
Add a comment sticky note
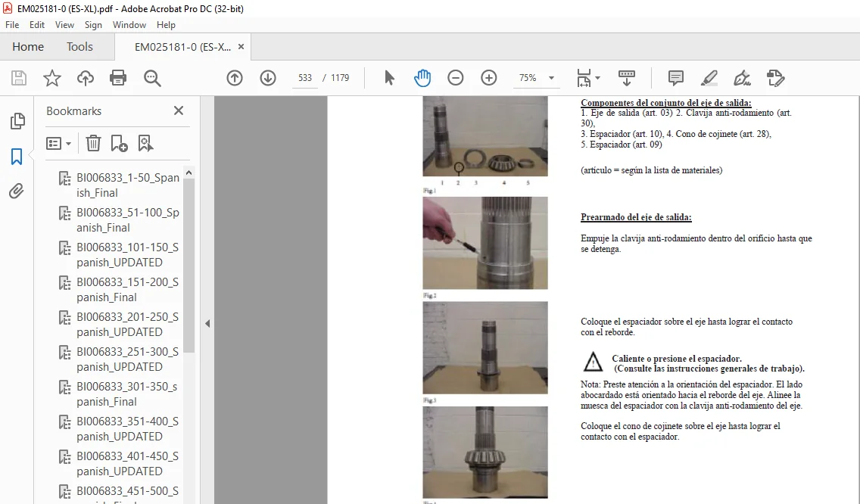point(676,78)
